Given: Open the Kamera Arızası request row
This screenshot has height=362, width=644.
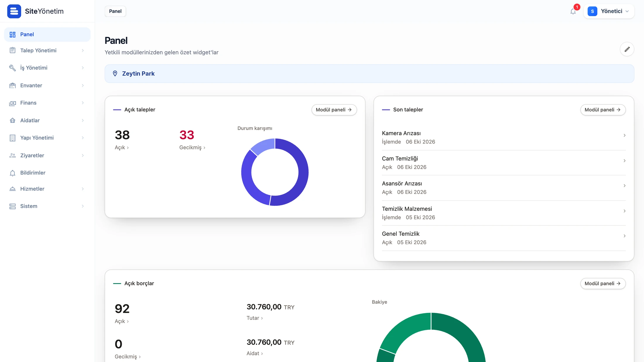Looking at the screenshot, I should pyautogui.click(x=504, y=137).
